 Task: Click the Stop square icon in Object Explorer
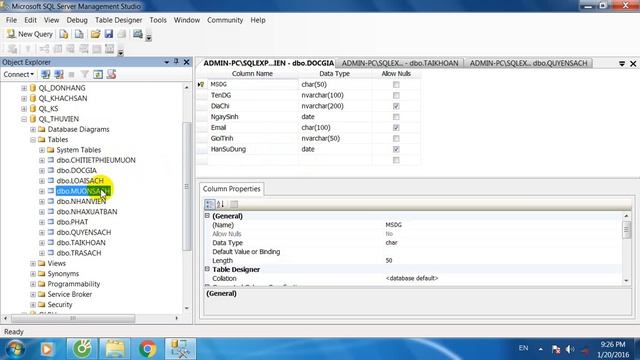(71, 74)
